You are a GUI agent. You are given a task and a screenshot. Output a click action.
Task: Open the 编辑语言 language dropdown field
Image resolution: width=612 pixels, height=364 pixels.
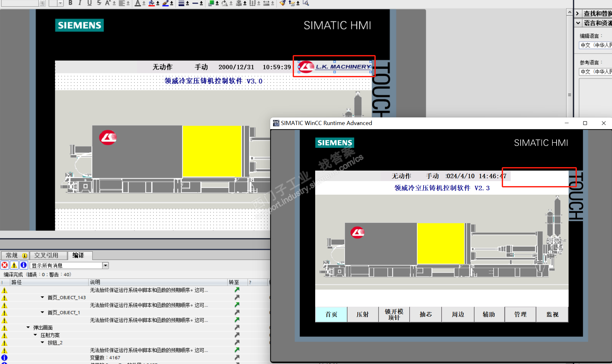595,45
